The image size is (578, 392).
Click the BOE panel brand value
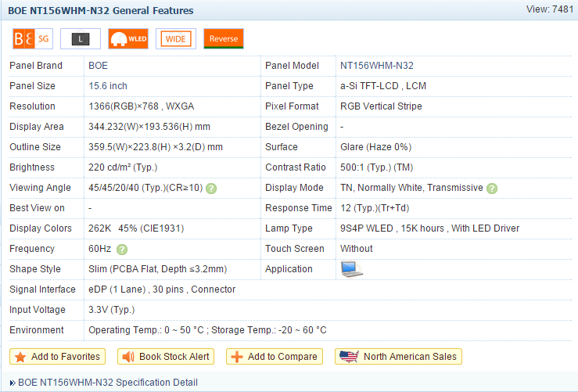tap(99, 66)
